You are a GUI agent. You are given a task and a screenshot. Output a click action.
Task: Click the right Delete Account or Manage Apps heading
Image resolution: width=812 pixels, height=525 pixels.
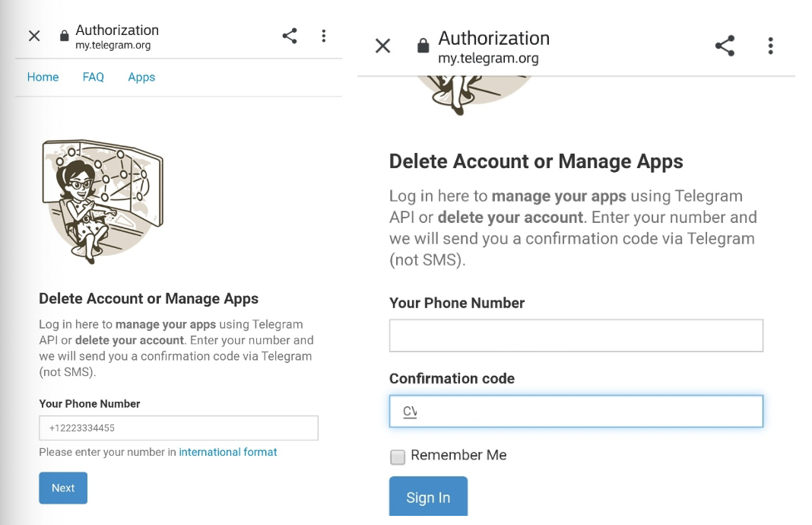(x=536, y=161)
